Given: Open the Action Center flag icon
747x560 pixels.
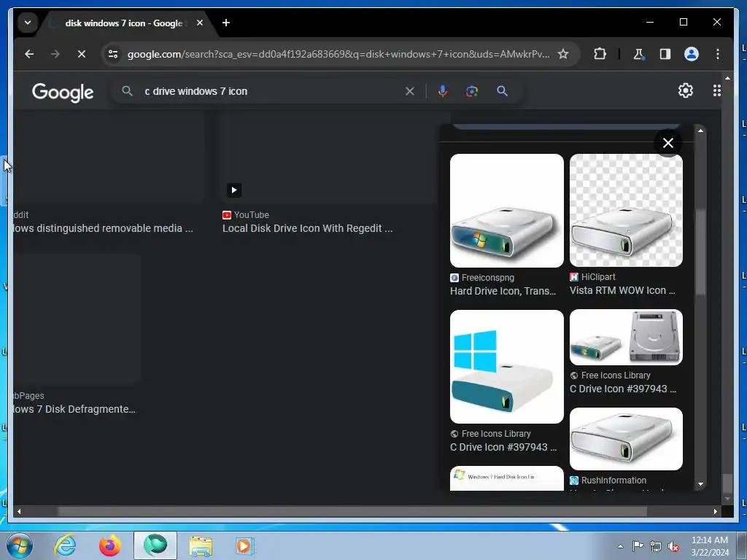Looking at the screenshot, I should (638, 546).
